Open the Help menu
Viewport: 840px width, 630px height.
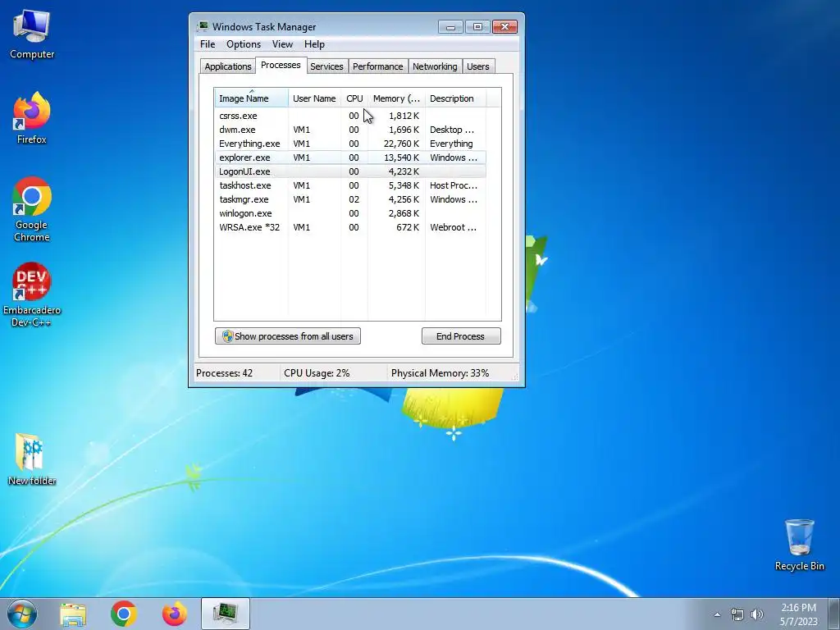[x=314, y=44]
